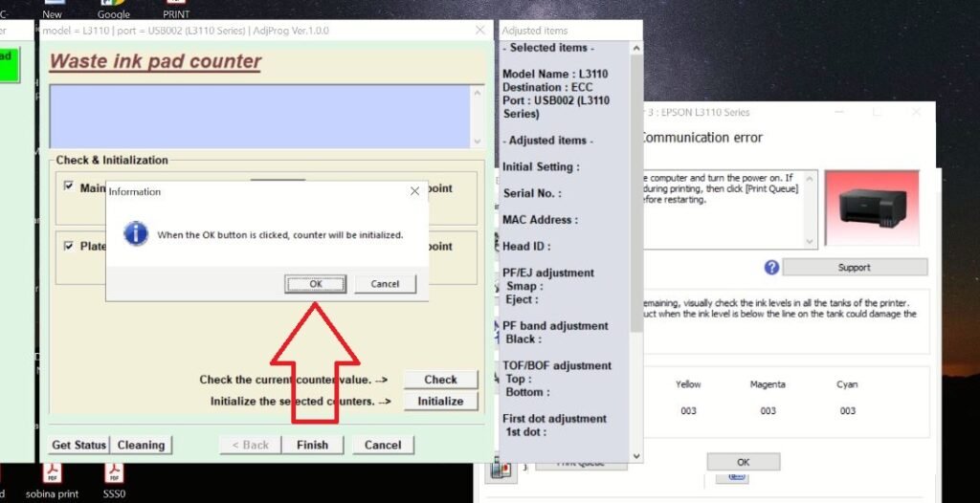Click the printer image in Epson status window
The width and height of the screenshot is (980, 503).
pyautogui.click(x=872, y=208)
